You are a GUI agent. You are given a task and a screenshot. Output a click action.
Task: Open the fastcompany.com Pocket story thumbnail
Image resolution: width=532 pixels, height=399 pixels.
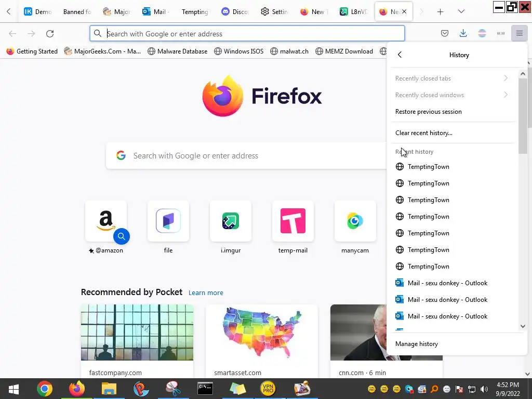[137, 332]
